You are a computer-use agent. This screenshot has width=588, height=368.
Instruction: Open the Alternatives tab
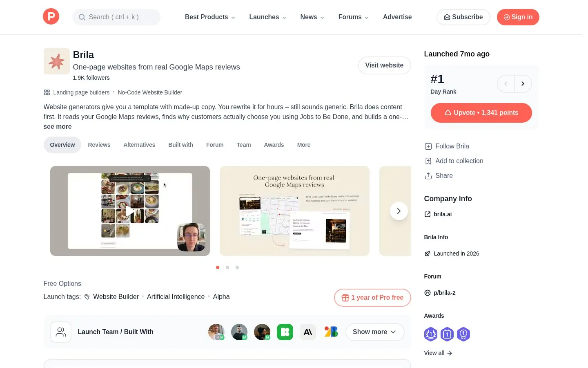(x=139, y=145)
